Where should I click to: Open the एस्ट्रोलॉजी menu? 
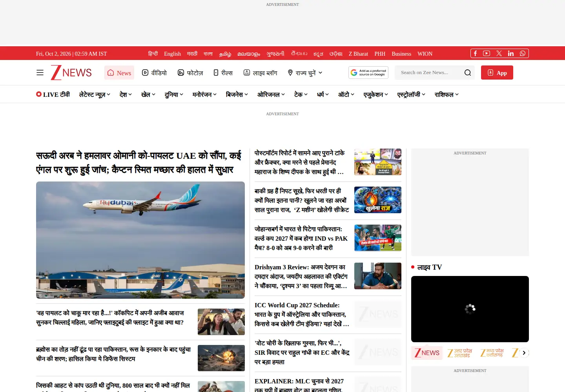click(411, 94)
